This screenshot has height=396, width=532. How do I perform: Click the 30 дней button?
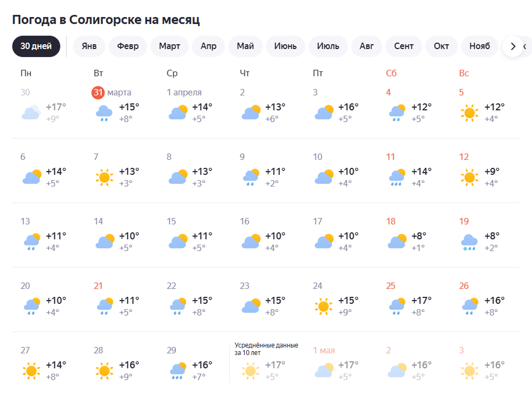click(36, 46)
